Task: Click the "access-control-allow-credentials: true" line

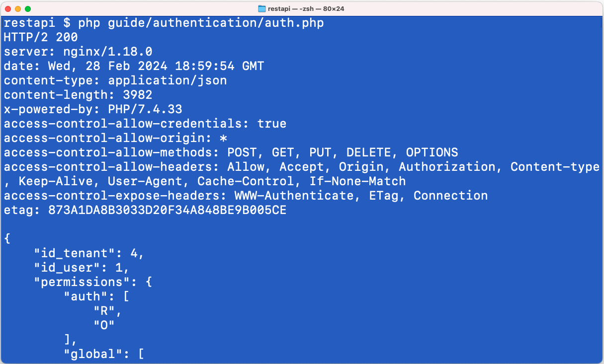Action: [145, 124]
